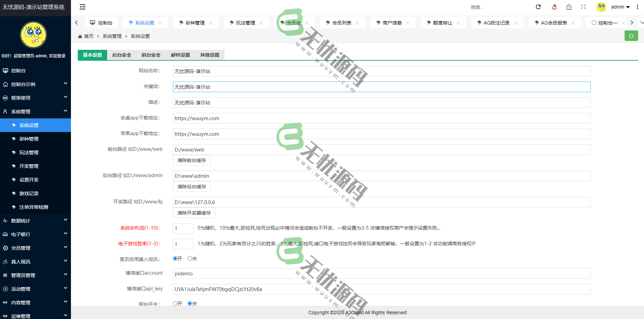
Task: Click the home icon in the breadcrumb
Action: (80, 36)
